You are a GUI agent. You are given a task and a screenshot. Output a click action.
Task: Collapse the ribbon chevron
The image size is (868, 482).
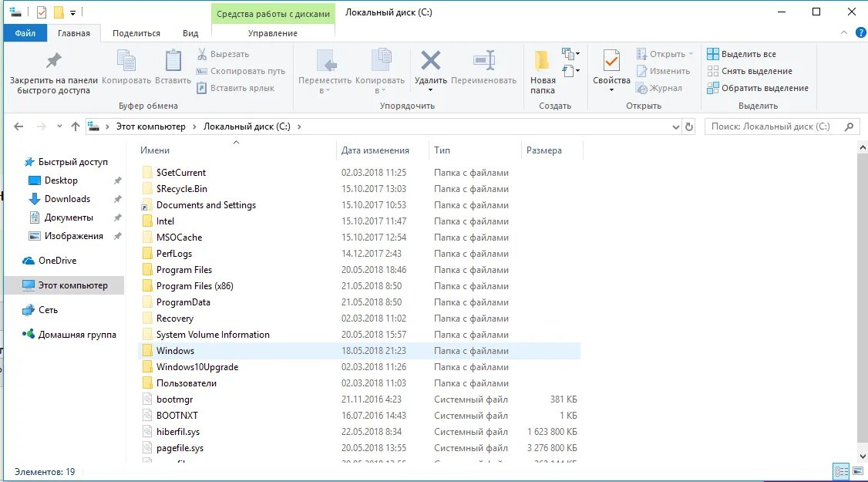point(843,32)
